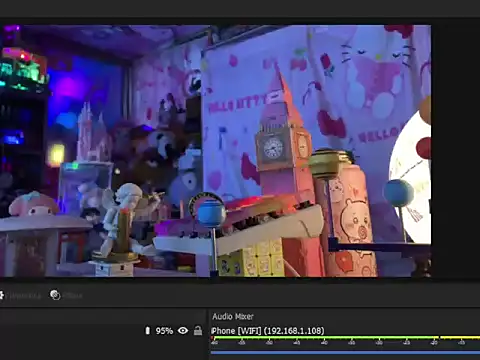Screen dimensions: 480x360
Task: Toggle the lock icon on the source
Action: coord(198,331)
